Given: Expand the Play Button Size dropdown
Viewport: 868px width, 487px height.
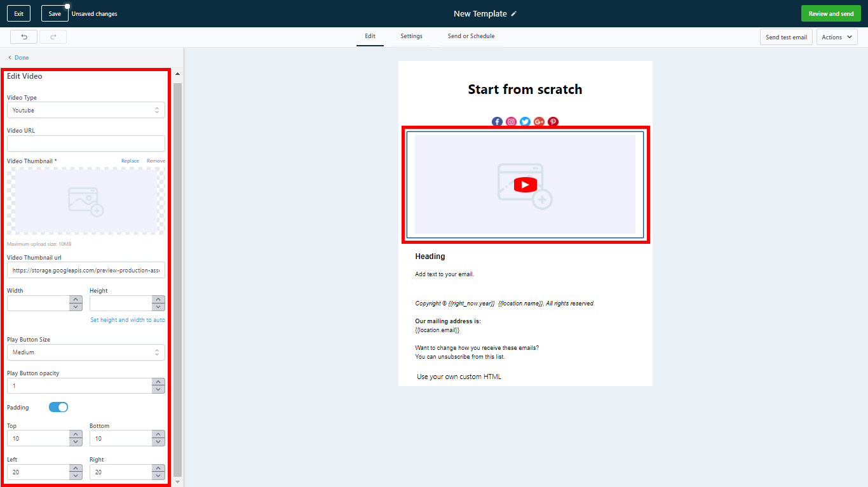Looking at the screenshot, I should point(86,352).
